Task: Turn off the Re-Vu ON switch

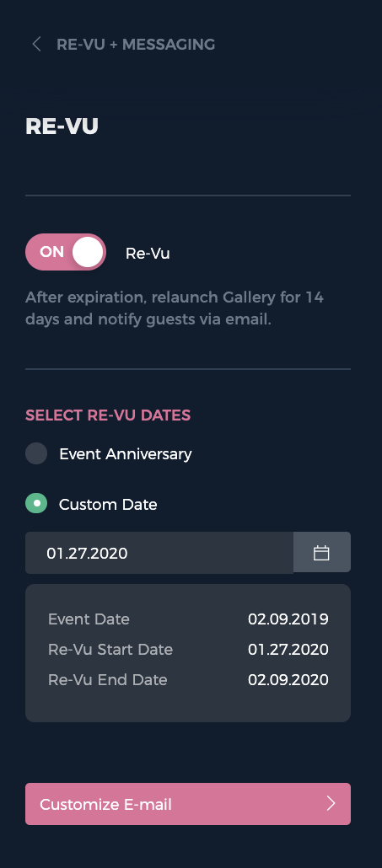Action: point(65,252)
